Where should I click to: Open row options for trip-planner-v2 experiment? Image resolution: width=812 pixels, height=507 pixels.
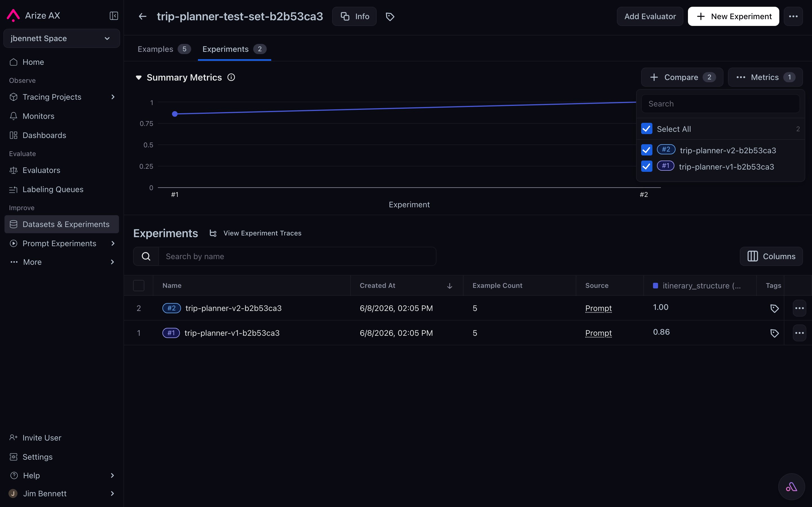[x=799, y=308]
